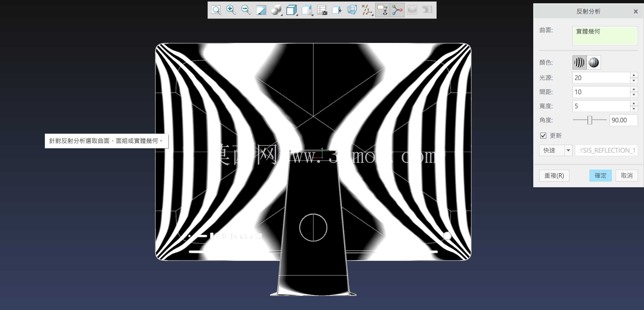Toggle the spin center icon
Viewport: 644px width, 310px height.
[x=397, y=10]
